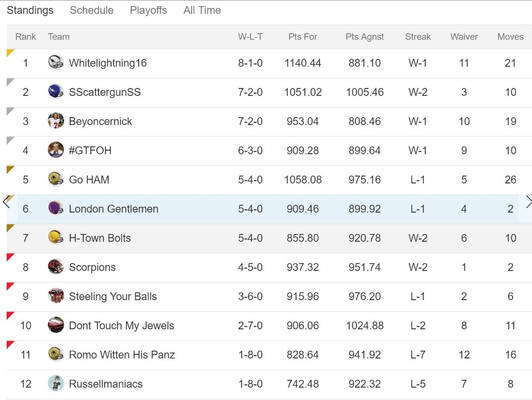Sort table by Waiver column header
The width and height of the screenshot is (532, 400).
(464, 37)
